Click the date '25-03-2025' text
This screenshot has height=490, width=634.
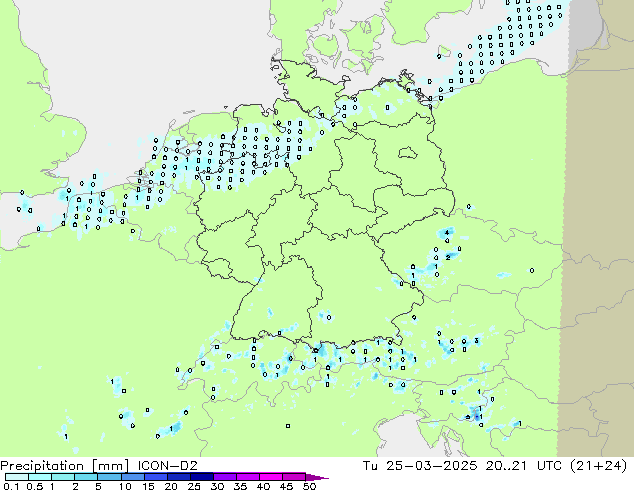(x=431, y=466)
